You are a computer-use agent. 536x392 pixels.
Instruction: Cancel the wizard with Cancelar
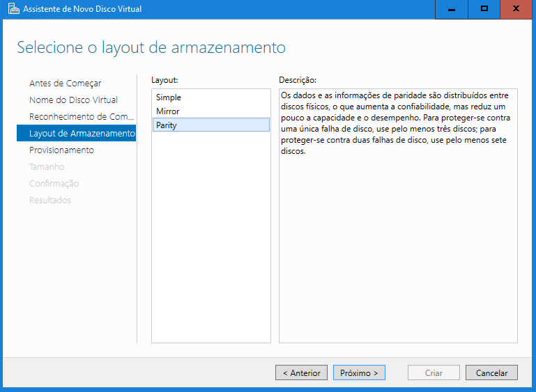pyautogui.click(x=491, y=373)
